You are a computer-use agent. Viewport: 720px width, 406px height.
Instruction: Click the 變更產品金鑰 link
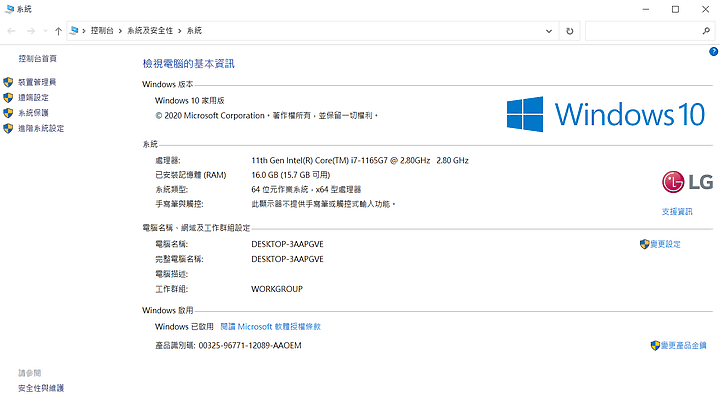[684, 345]
